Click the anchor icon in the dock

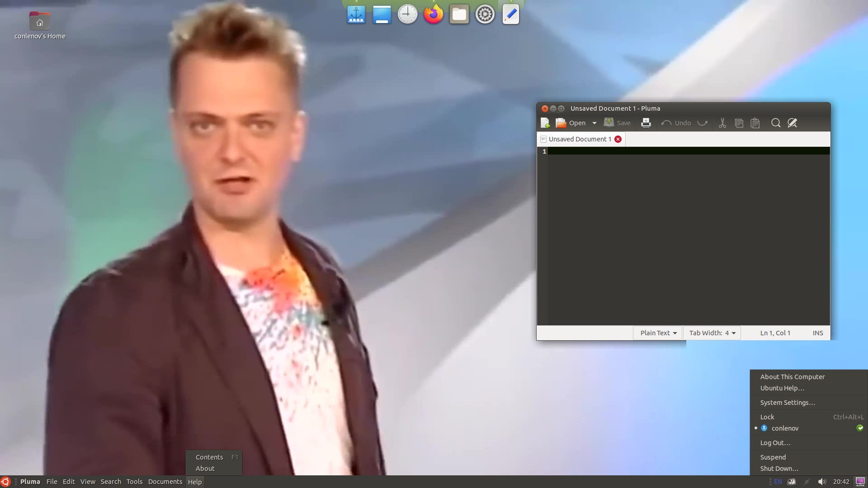(x=356, y=14)
